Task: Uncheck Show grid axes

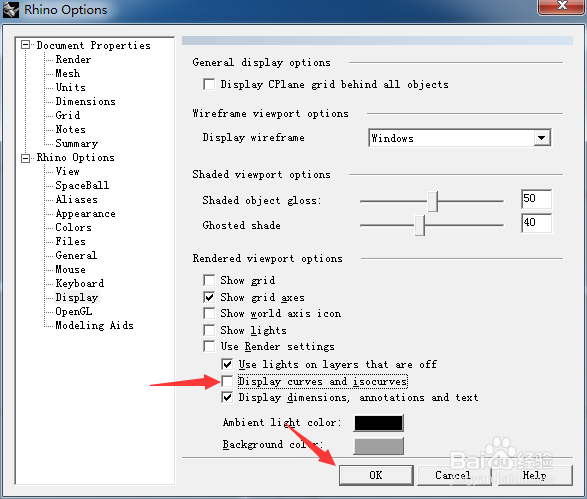Action: coord(209,297)
